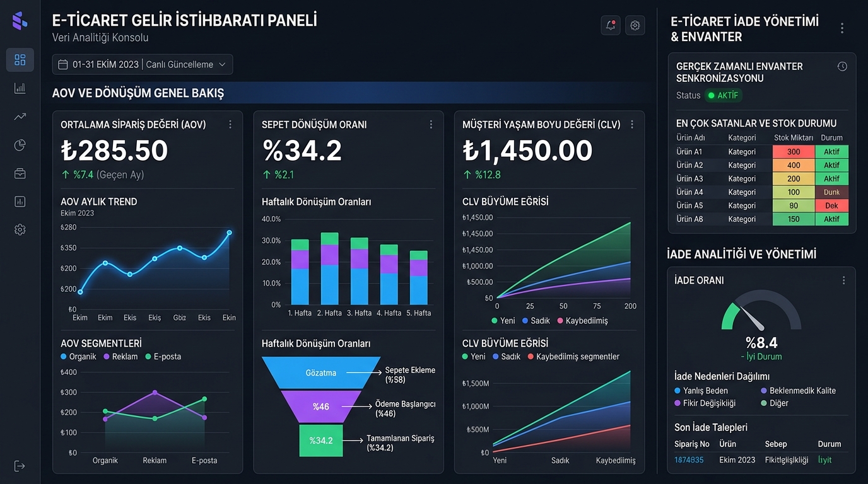Screen dimensions: 868x484
Task: Open the AOV card three-dot menu
Action: click(230, 125)
